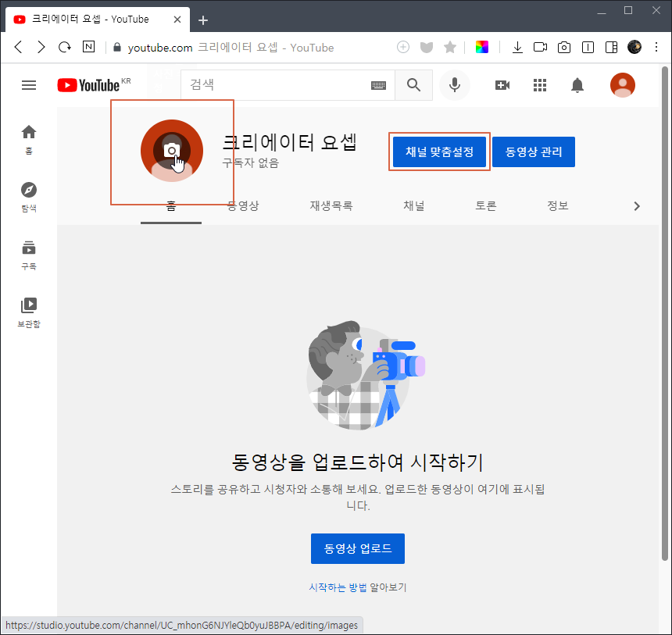Viewport: 672px width, 635px height.
Task: Go to 홈 in the left sidebar
Action: (x=29, y=140)
